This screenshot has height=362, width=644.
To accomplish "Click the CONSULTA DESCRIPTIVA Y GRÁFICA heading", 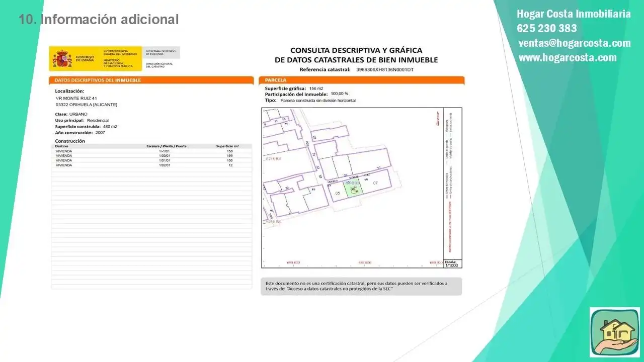I will click(x=356, y=50).
